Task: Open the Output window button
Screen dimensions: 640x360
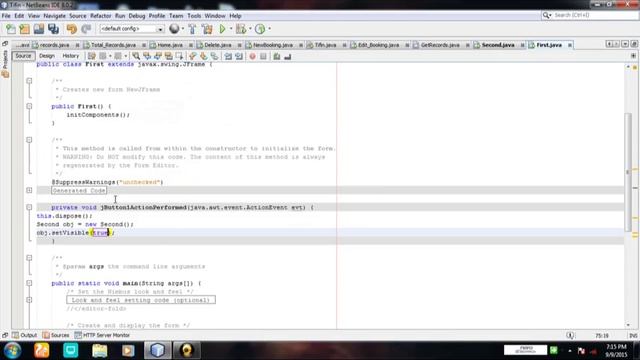Action: (x=25, y=335)
